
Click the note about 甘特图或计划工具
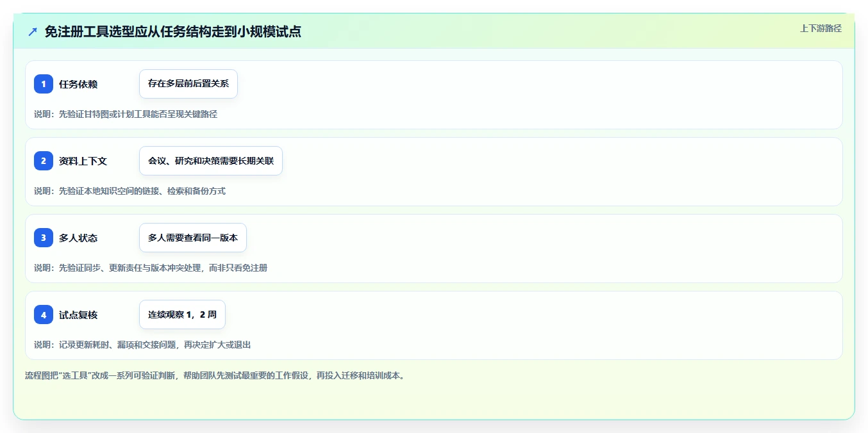126,114
